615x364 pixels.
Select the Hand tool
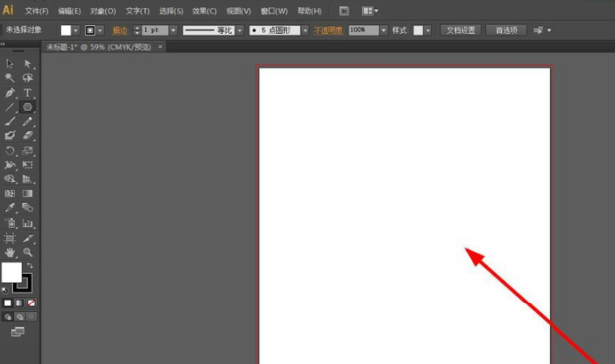[10, 252]
